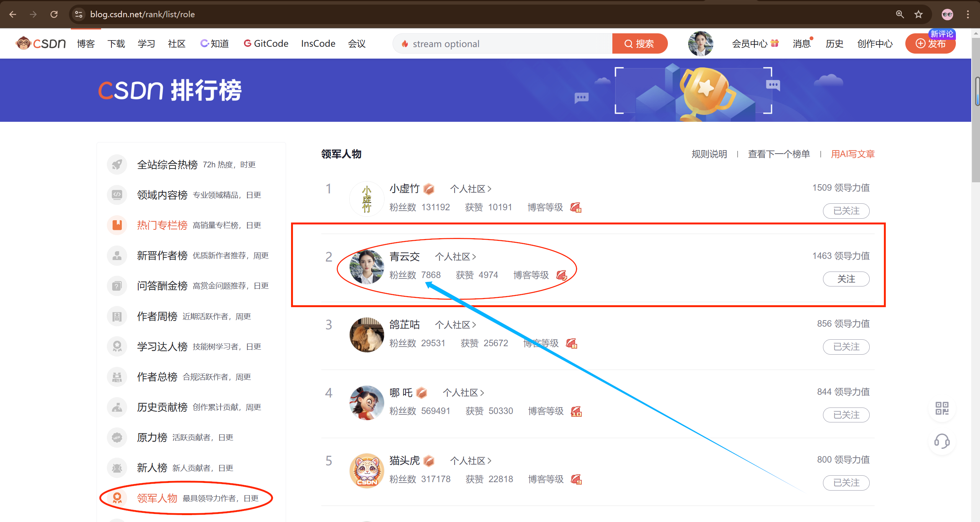Open the 学习 nav menu item
Screen dimensions: 980x522
(146, 44)
